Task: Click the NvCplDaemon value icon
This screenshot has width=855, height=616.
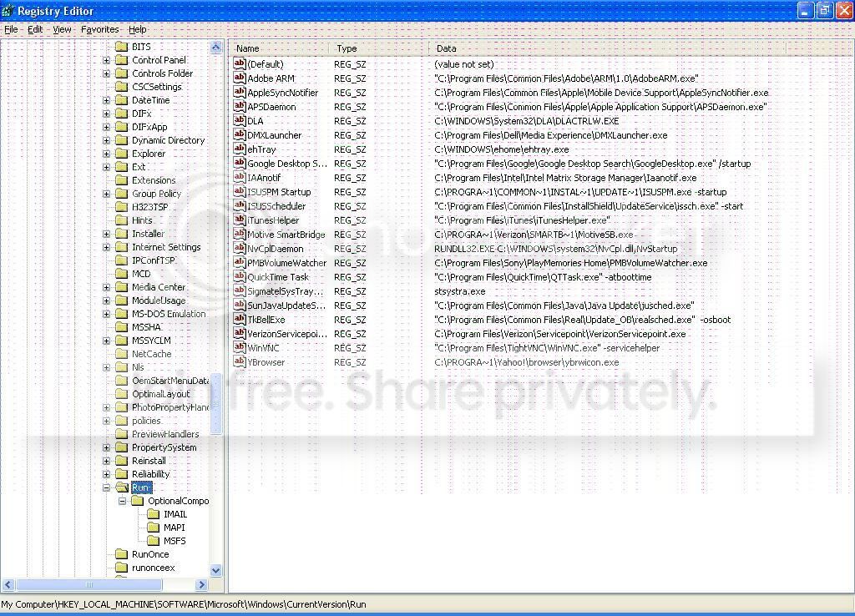Action: 240,249
